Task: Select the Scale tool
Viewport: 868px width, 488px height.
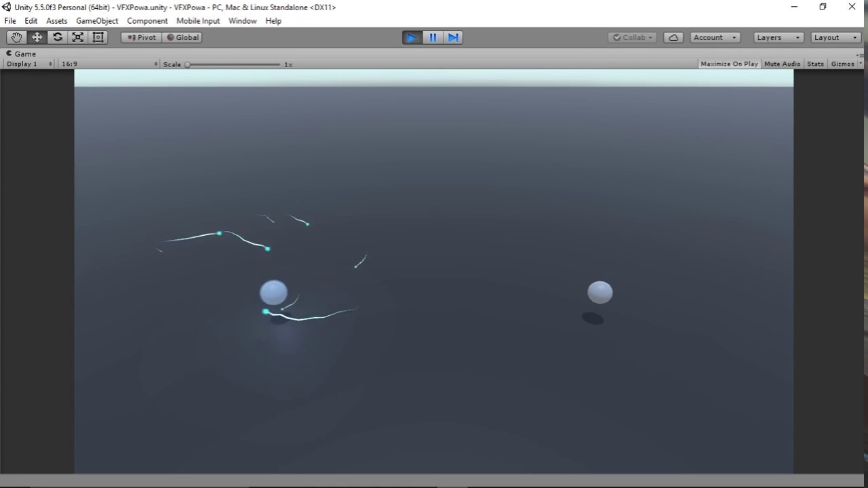Action: 77,37
